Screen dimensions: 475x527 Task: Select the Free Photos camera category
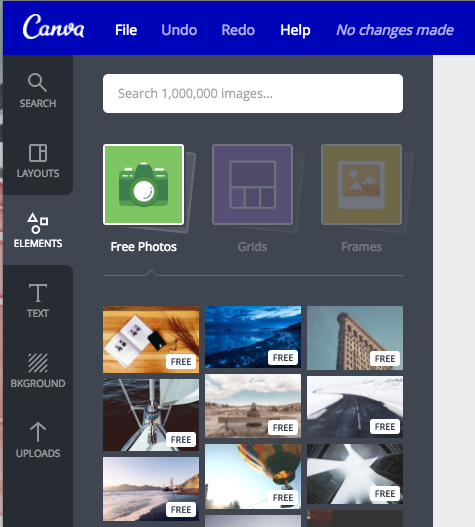click(144, 185)
